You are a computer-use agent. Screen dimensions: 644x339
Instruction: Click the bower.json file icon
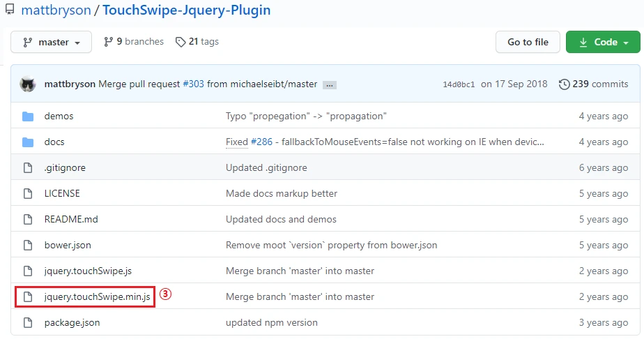coord(28,246)
